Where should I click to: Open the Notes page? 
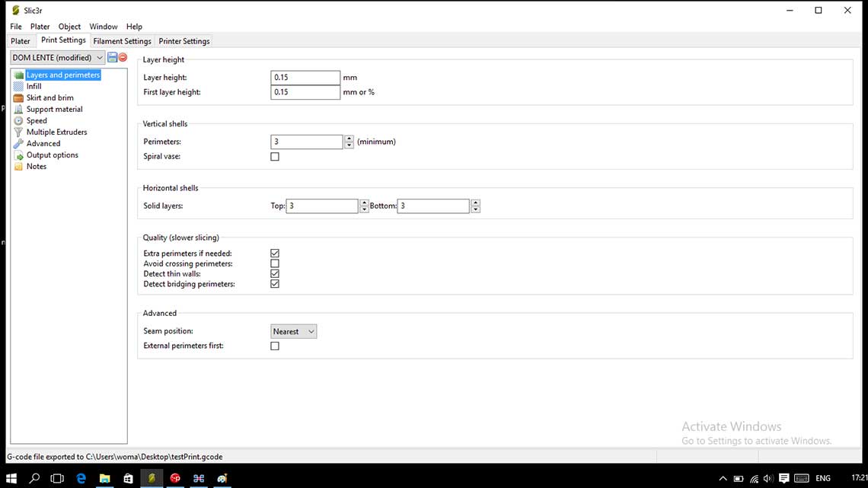coord(37,167)
